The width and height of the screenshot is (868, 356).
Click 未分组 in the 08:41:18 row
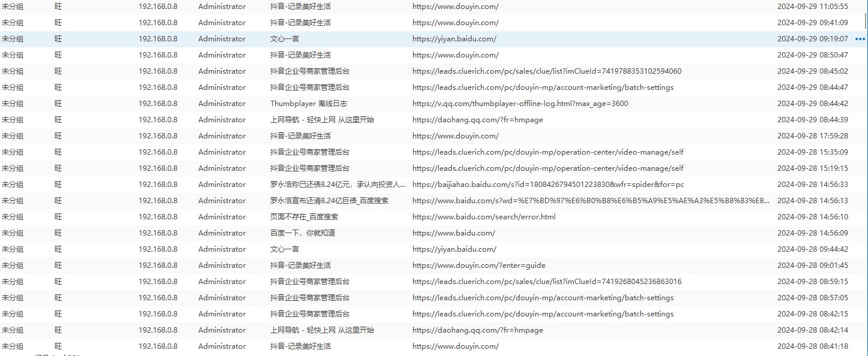[x=13, y=346]
